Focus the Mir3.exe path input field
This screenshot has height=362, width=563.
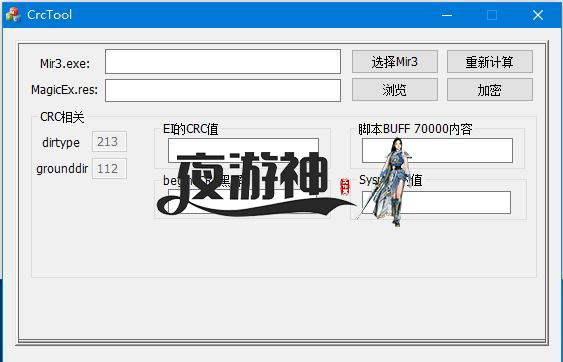coord(223,62)
